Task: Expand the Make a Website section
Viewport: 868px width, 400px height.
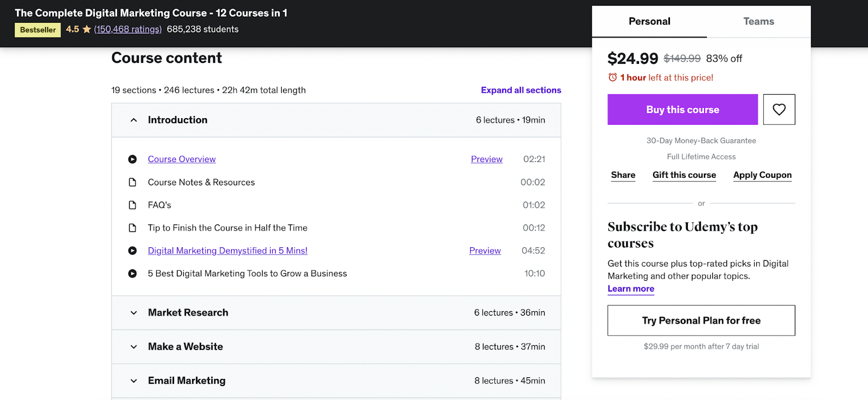Action: point(336,347)
